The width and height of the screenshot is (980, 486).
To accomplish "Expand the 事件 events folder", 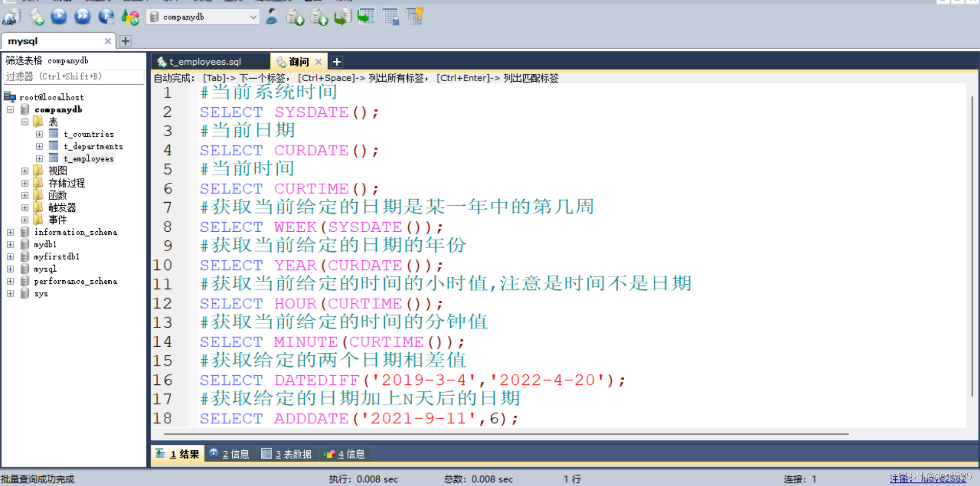I will pos(24,220).
